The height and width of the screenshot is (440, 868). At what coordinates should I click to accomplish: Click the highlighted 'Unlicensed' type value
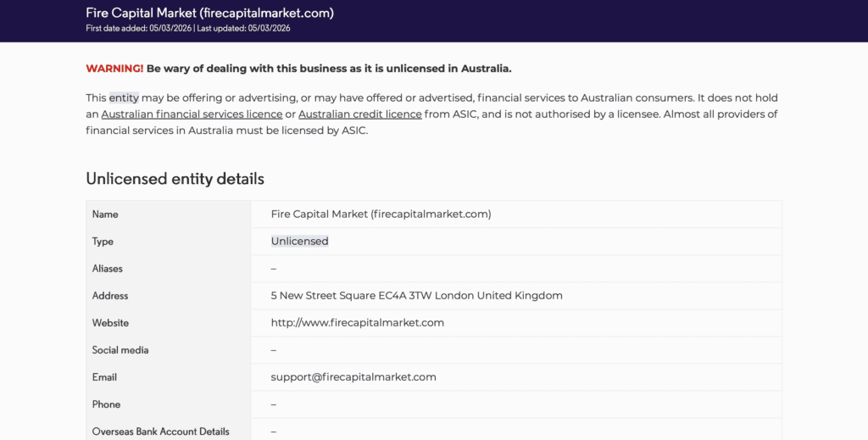click(x=299, y=242)
